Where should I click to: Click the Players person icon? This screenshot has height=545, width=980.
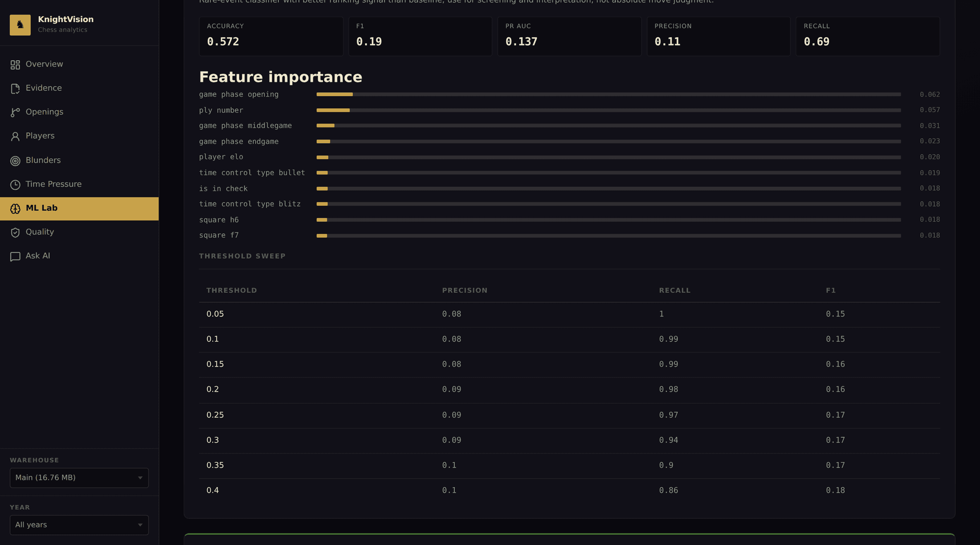tap(15, 136)
